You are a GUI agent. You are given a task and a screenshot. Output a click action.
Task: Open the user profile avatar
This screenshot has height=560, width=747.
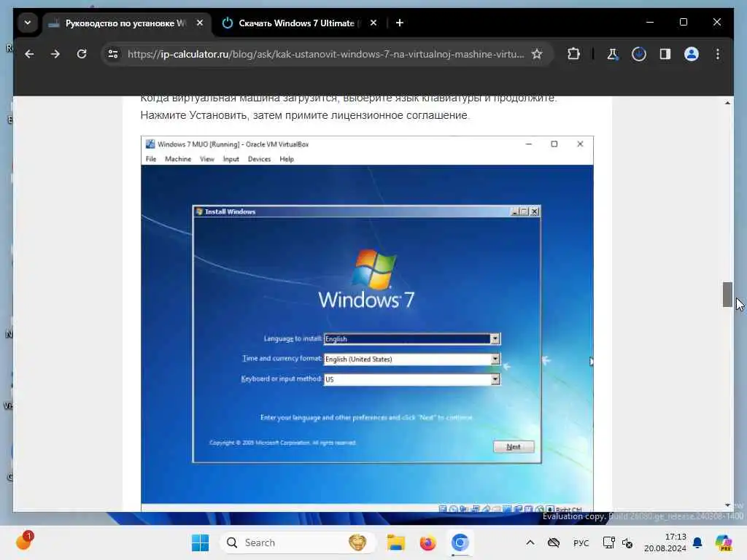click(692, 54)
